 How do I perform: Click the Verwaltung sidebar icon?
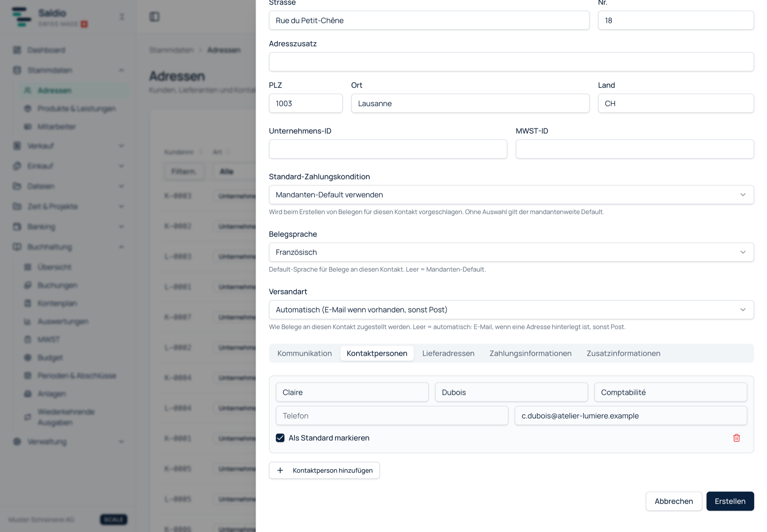click(x=17, y=441)
